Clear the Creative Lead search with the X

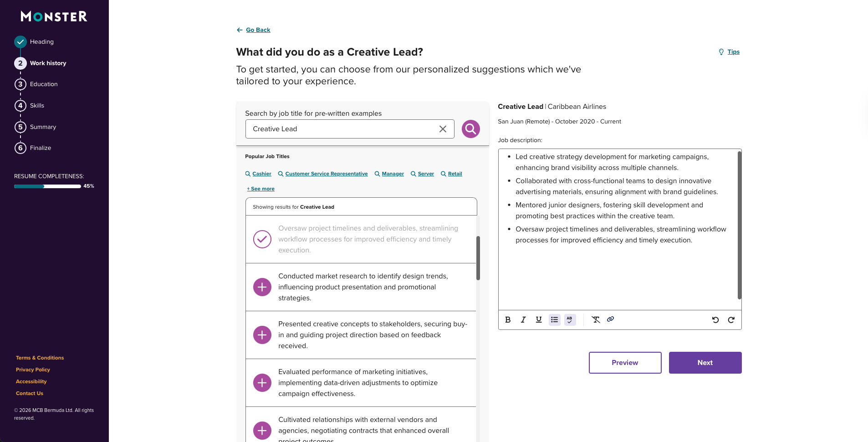point(442,129)
